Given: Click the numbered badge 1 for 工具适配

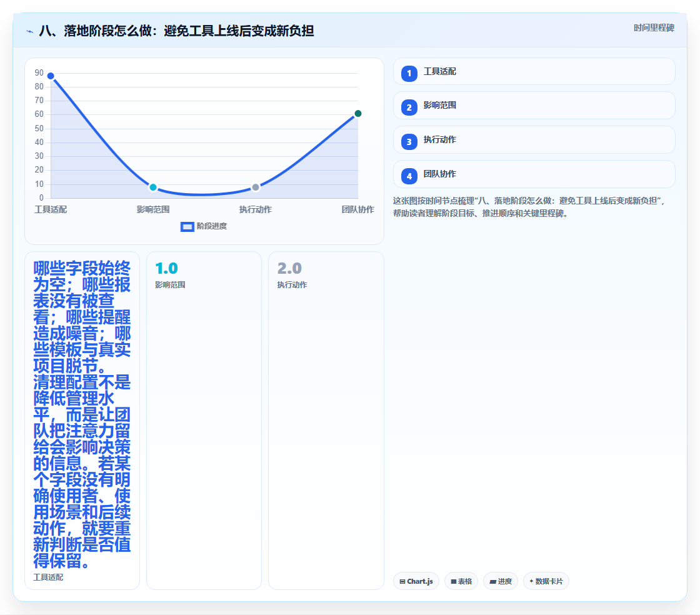Looking at the screenshot, I should coord(409,73).
